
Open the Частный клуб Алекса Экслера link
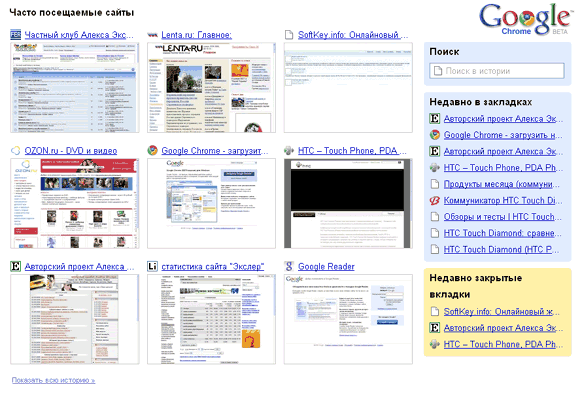[x=79, y=35]
